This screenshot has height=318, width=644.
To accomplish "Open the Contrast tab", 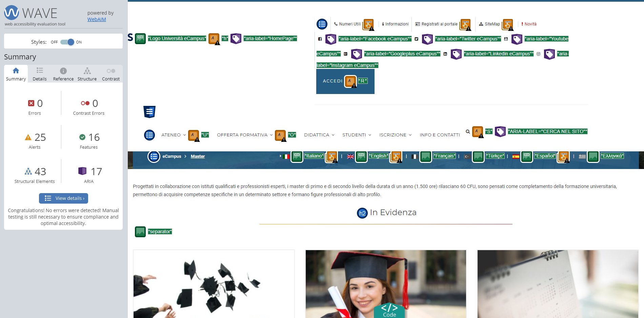I will click(x=111, y=74).
